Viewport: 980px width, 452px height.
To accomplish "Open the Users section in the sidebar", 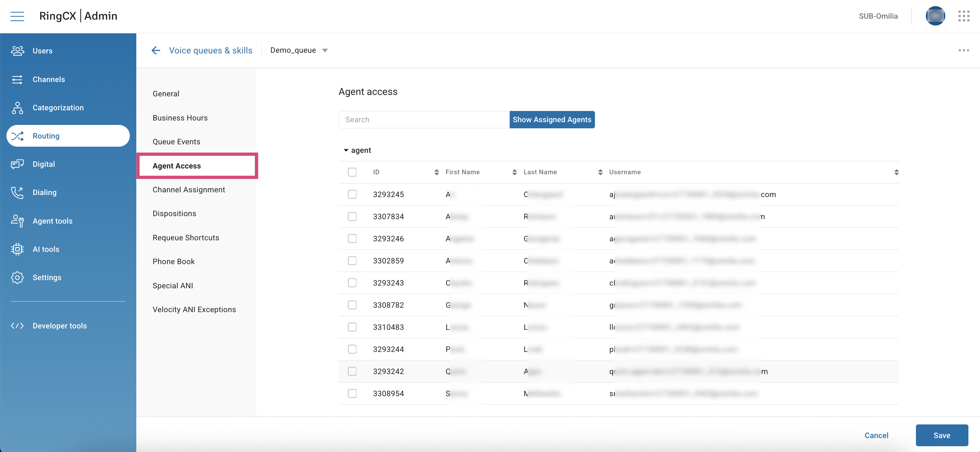I will pyautogui.click(x=42, y=51).
